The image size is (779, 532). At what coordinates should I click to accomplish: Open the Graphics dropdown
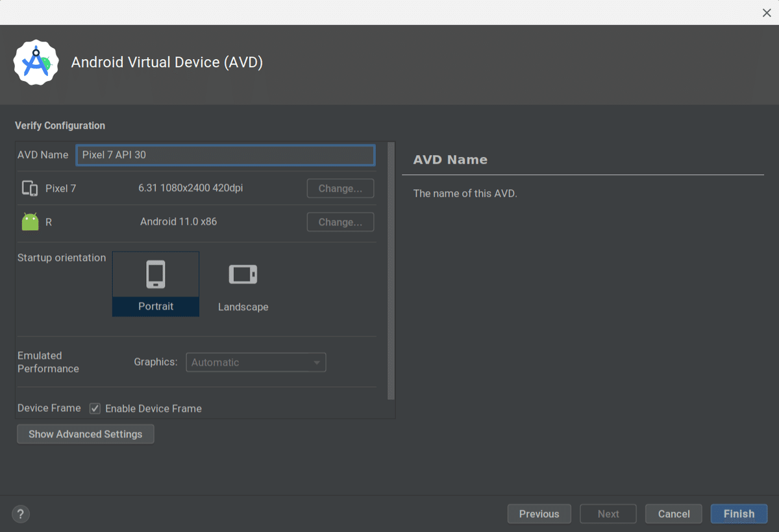coord(256,362)
